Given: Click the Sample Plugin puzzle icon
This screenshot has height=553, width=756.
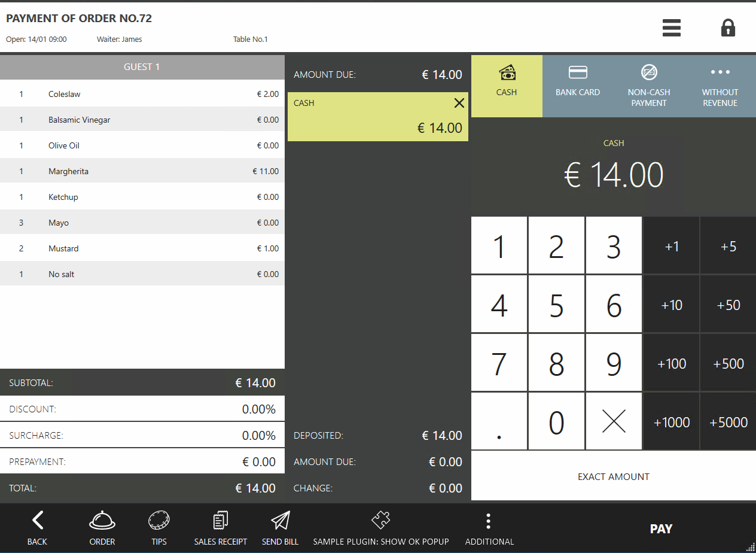Looking at the screenshot, I should tap(381, 519).
